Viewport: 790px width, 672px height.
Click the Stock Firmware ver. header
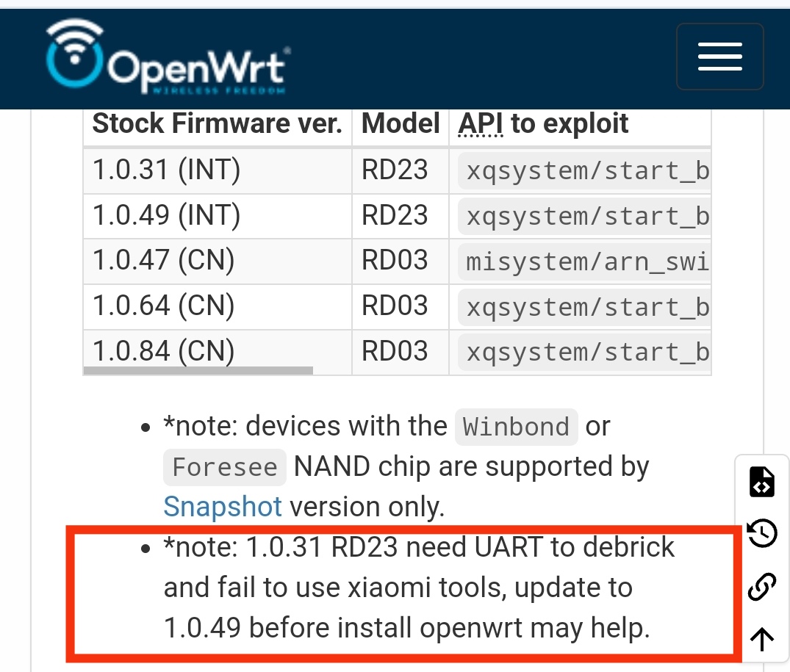[217, 124]
